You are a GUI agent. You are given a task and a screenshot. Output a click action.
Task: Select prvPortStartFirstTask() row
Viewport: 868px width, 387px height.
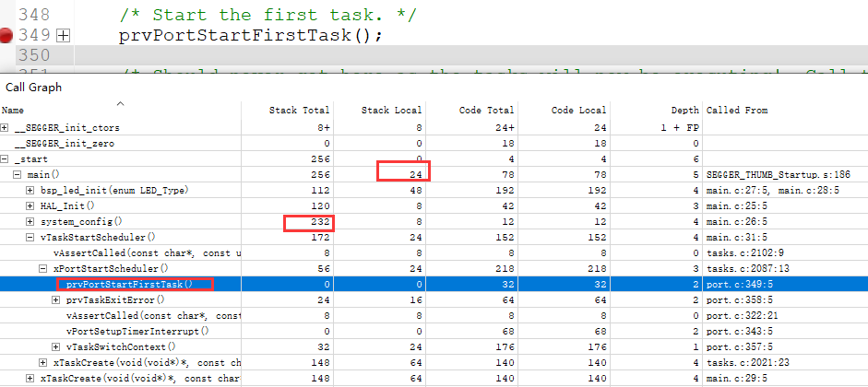(434, 285)
